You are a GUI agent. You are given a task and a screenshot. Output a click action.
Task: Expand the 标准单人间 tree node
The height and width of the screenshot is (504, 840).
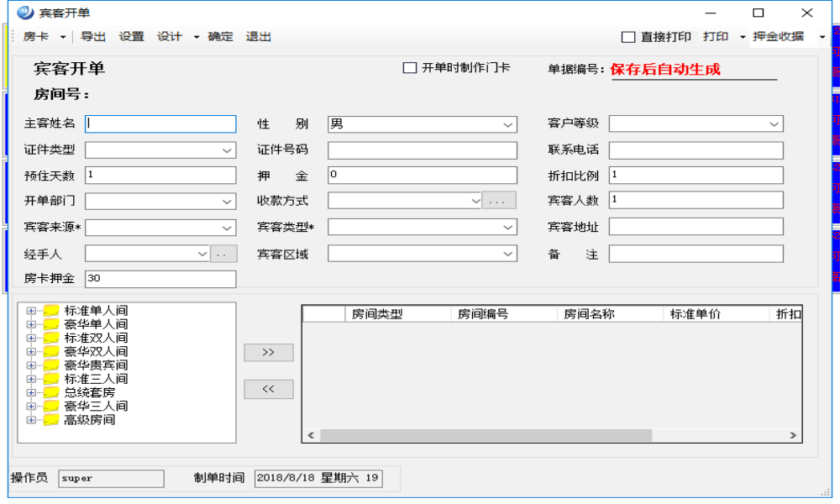coord(31,311)
